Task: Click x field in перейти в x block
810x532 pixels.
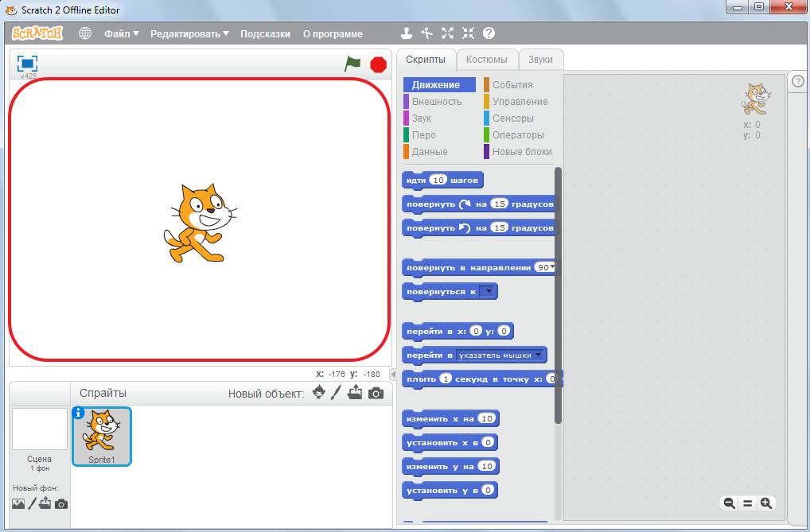Action: [x=476, y=331]
